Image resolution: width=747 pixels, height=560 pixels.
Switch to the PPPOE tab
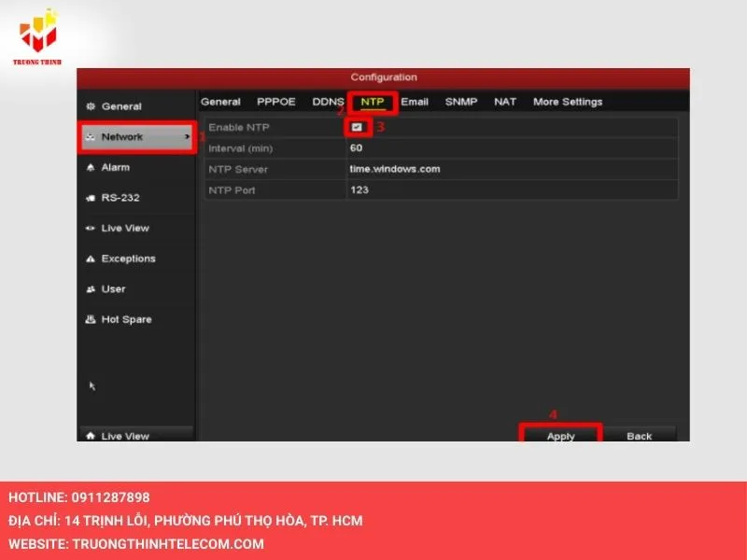(x=276, y=102)
